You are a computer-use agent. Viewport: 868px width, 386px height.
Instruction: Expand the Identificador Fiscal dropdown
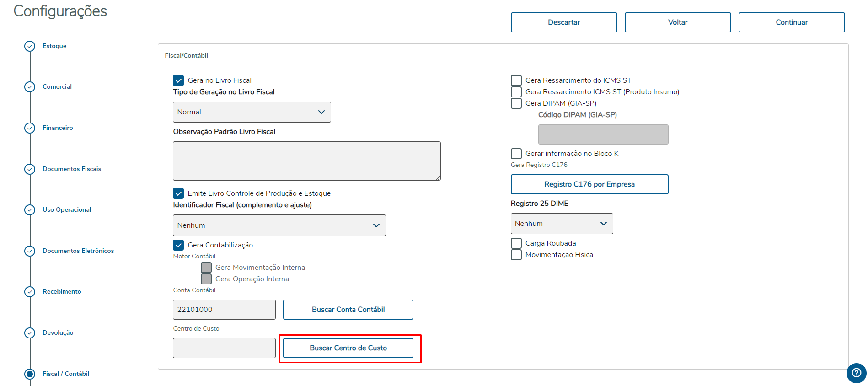[279, 225]
